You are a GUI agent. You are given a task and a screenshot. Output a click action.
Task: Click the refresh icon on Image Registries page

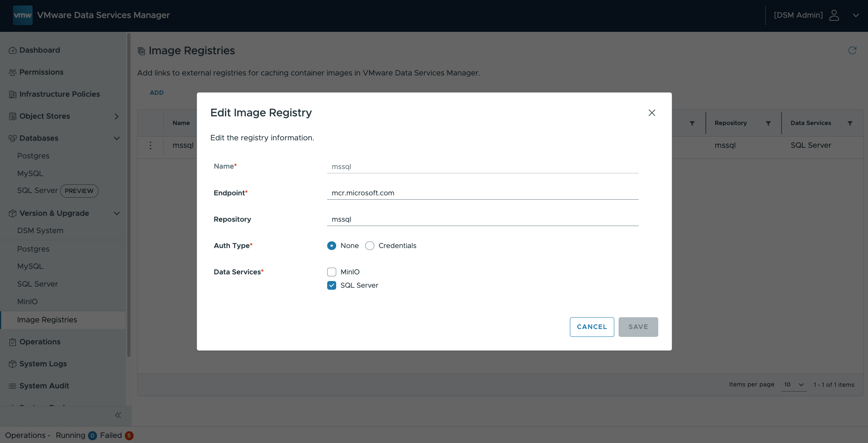coord(852,51)
